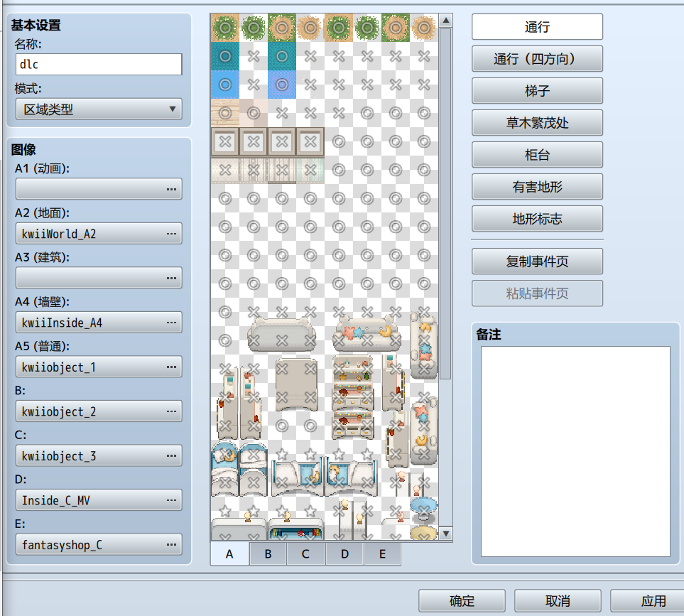This screenshot has width=684, height=616.
Task: Select moon cushion atop the upper vertical sofa
Action: (425, 326)
